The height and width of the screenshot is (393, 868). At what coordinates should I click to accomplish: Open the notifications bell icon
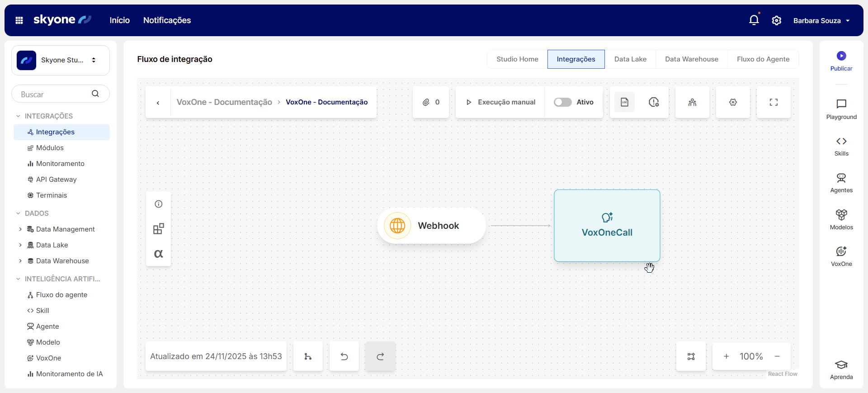pos(754,20)
